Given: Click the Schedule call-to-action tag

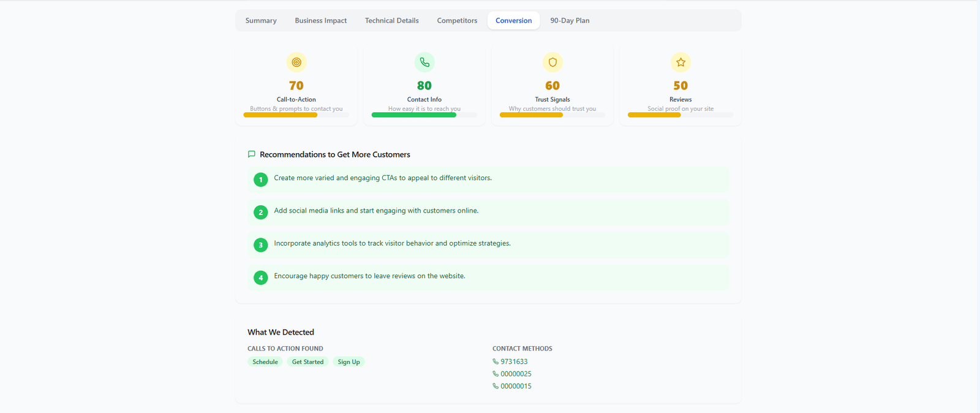Looking at the screenshot, I should (x=265, y=362).
